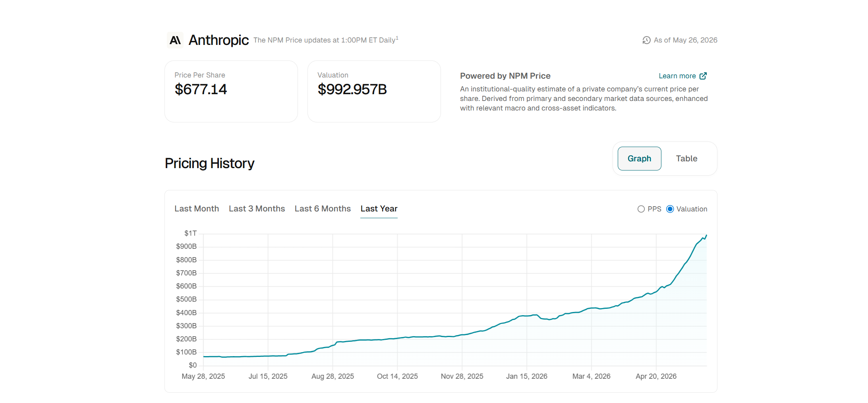
Task: Open the Learn more link
Action: point(677,76)
